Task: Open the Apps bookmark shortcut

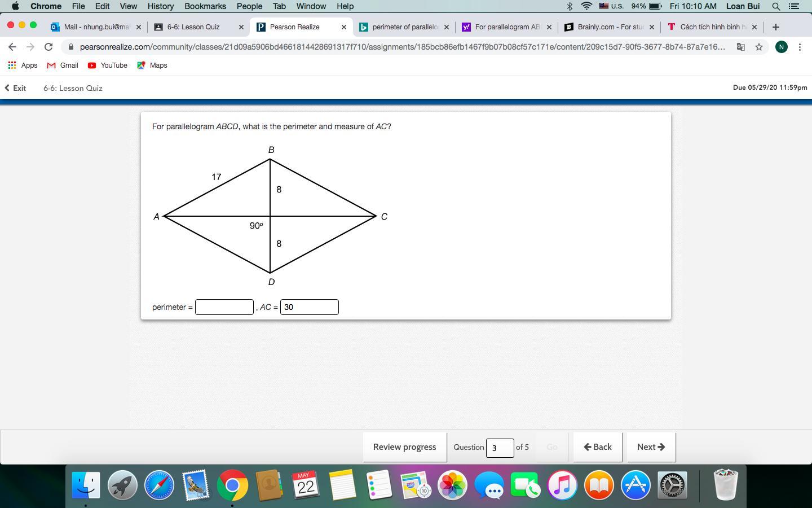Action: click(23, 65)
